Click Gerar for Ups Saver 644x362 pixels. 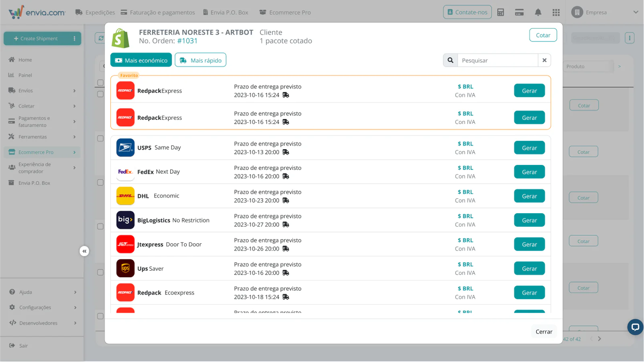click(x=529, y=268)
